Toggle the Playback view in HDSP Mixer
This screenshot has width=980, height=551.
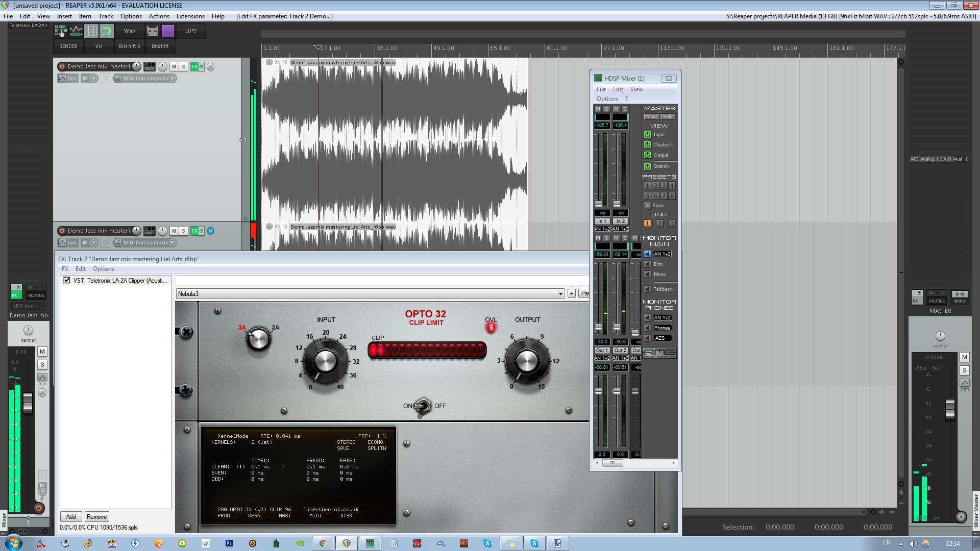point(647,145)
